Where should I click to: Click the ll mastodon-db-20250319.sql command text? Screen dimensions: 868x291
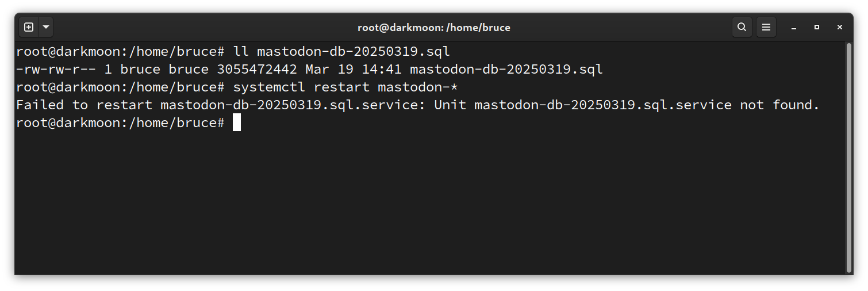click(341, 52)
